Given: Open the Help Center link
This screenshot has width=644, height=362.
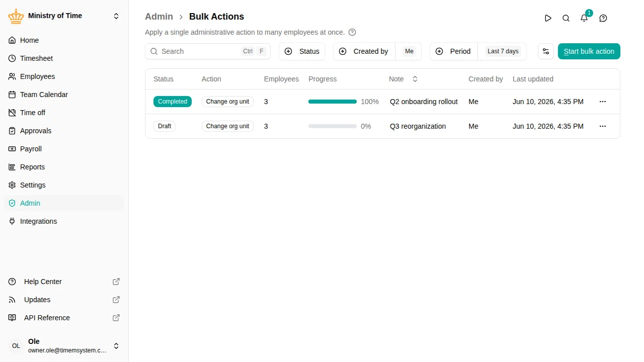Looking at the screenshot, I should 64,282.
